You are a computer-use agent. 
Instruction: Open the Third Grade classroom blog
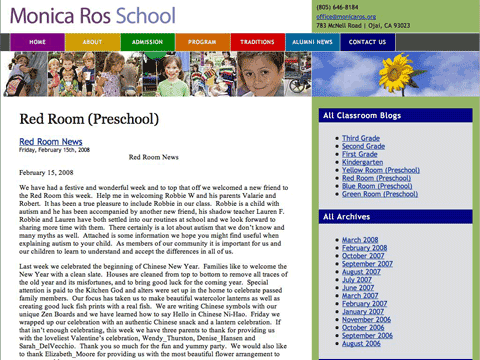coord(361,138)
